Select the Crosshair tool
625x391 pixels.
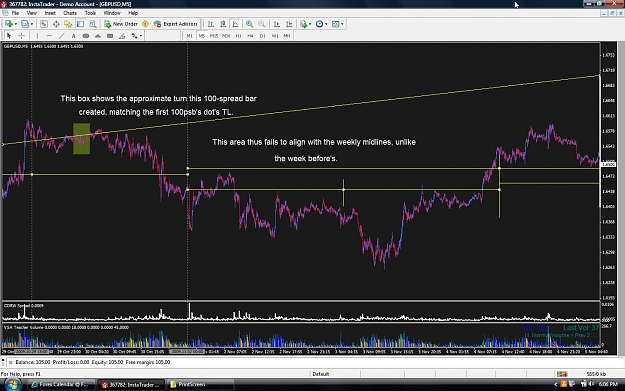[x=21, y=36]
